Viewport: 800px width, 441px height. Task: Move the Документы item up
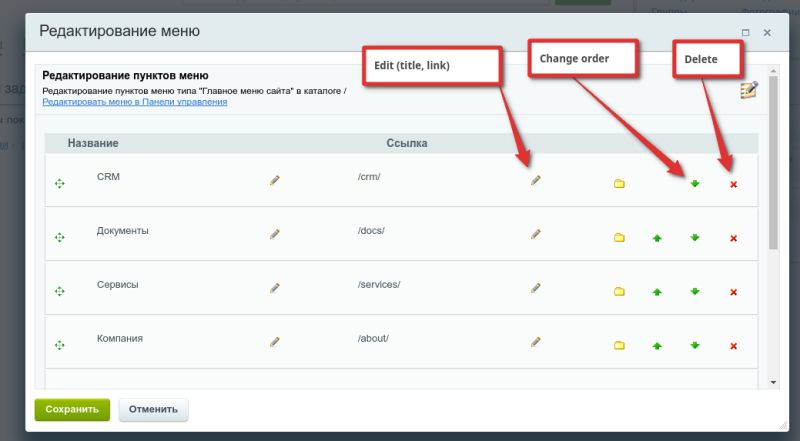pos(657,238)
